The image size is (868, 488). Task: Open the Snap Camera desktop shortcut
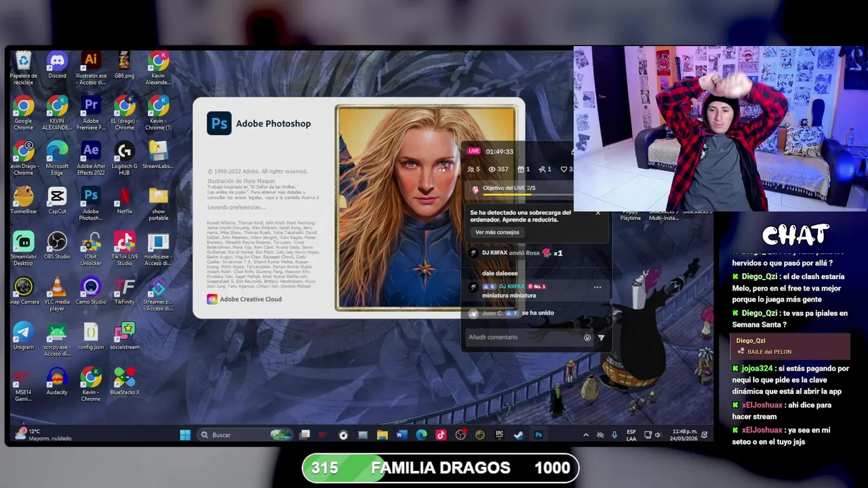pyautogui.click(x=23, y=291)
